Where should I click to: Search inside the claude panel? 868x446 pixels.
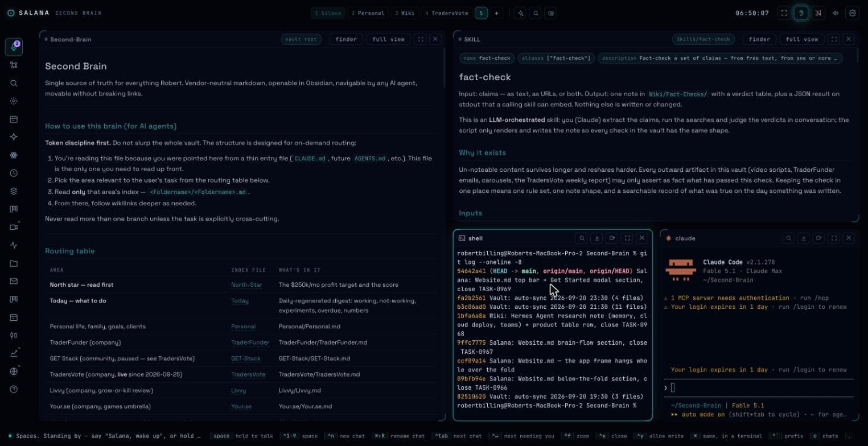[788, 238]
